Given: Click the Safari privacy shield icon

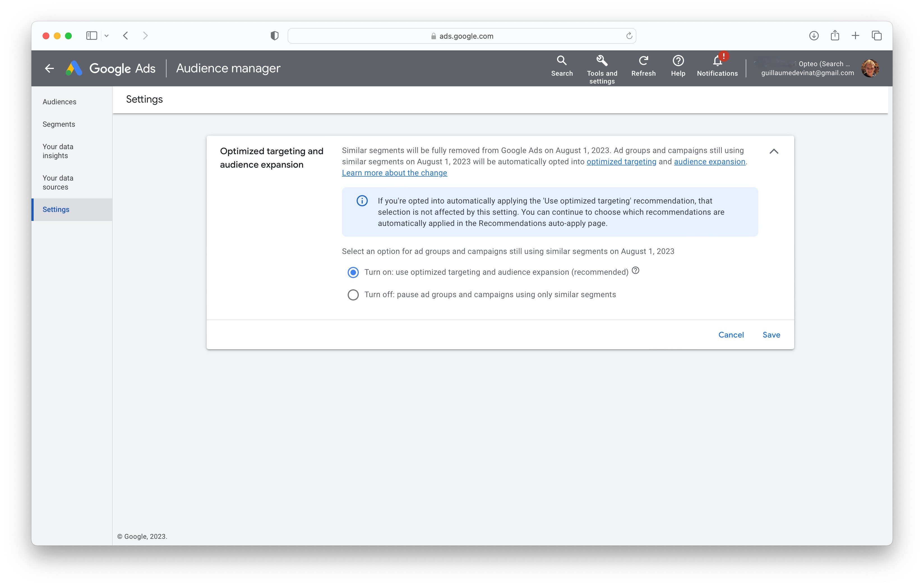Looking at the screenshot, I should pyautogui.click(x=274, y=36).
